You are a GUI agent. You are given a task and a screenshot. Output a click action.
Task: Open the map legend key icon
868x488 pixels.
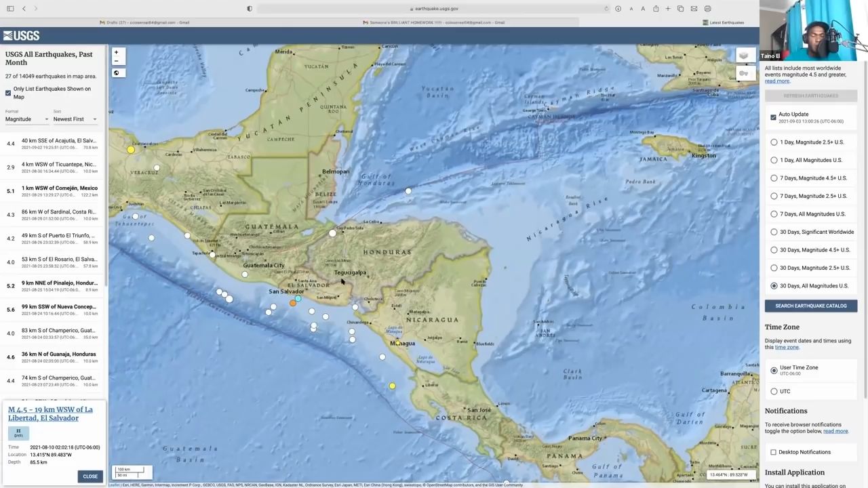pyautogui.click(x=744, y=73)
